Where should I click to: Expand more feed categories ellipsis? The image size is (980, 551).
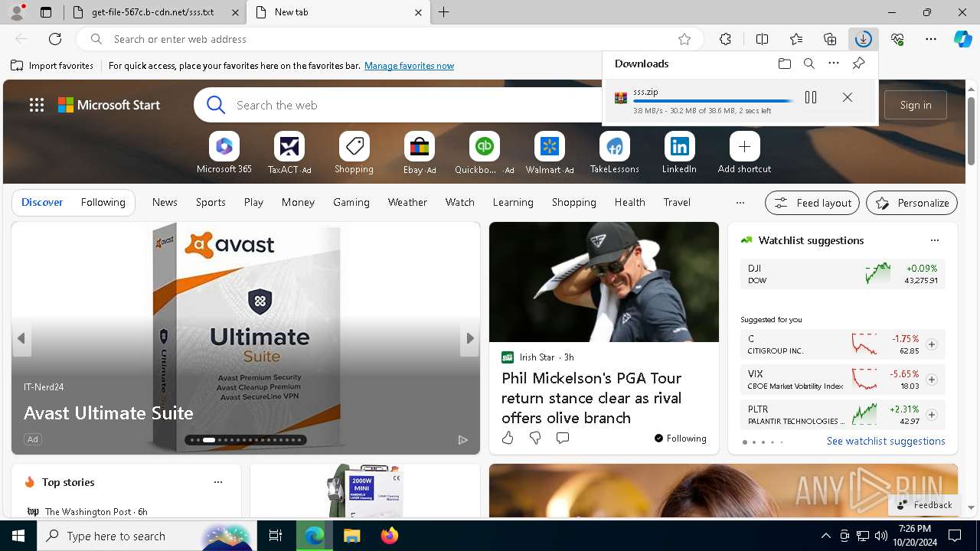click(x=740, y=203)
